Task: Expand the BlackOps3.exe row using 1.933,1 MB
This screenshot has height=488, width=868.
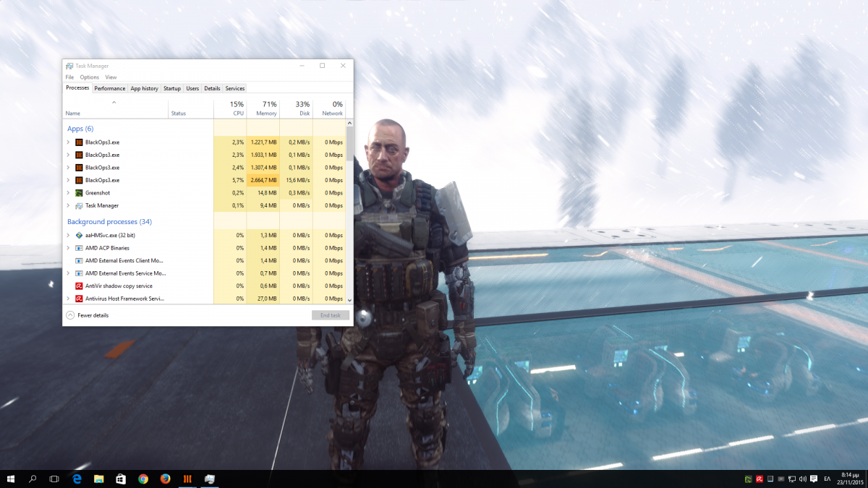Action: click(x=69, y=155)
